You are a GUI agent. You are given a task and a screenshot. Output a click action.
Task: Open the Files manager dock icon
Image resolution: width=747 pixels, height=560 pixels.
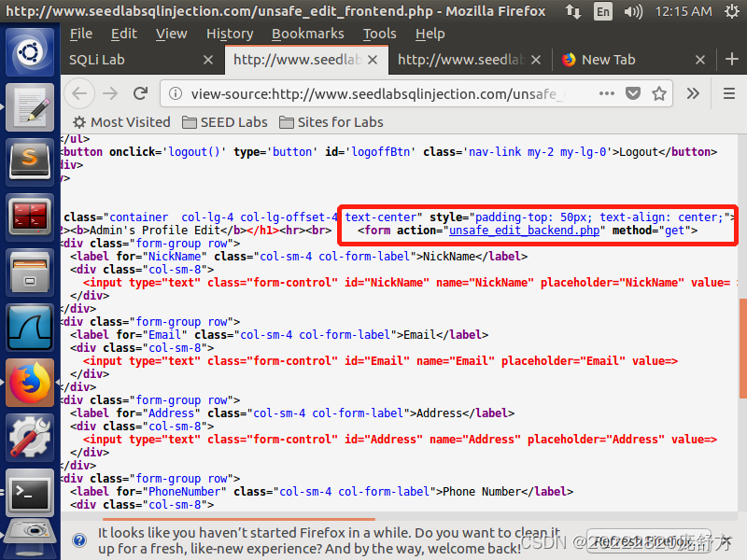pos(30,273)
